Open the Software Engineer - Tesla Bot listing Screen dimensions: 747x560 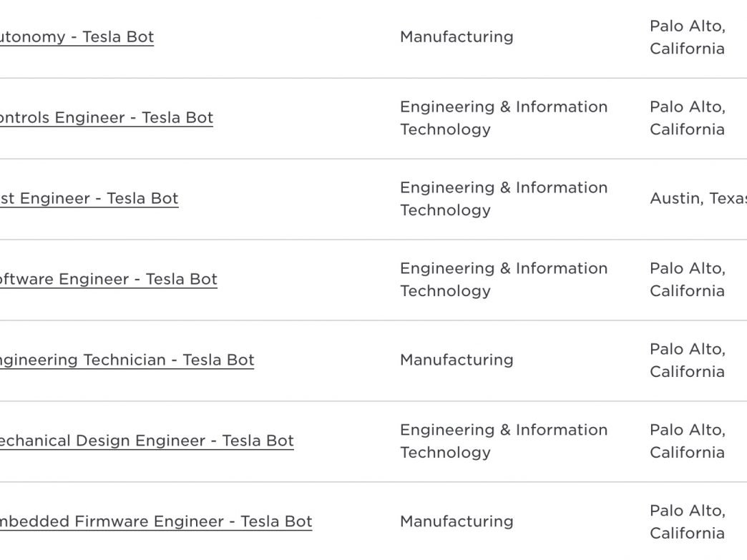109,279
